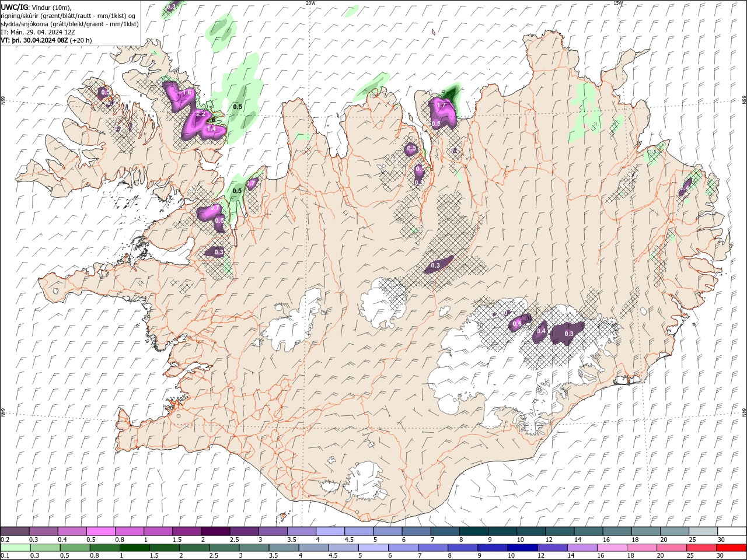
Task: Click the '2.2' snowfall value on the map
Action: pos(200,114)
